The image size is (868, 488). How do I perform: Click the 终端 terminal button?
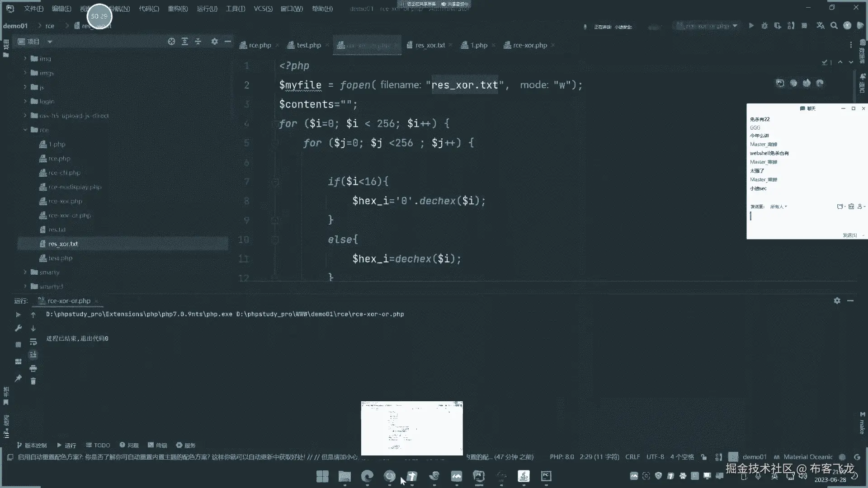157,445
